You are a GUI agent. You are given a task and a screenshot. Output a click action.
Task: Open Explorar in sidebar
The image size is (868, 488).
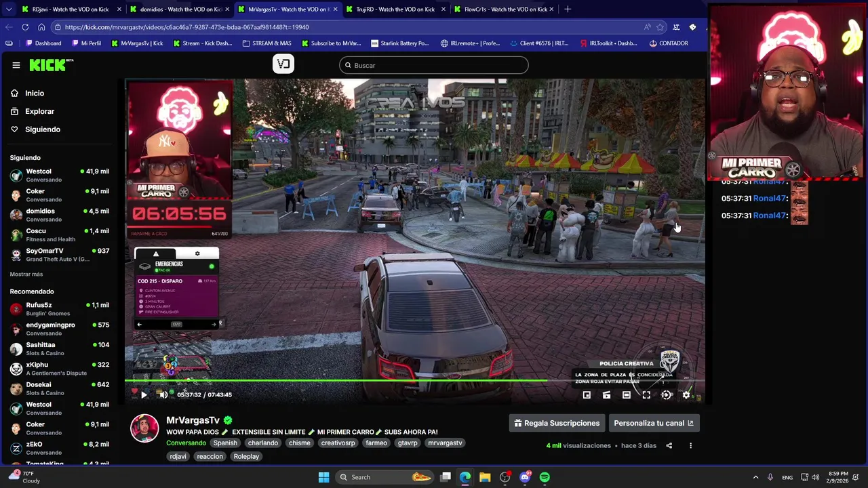click(x=39, y=111)
